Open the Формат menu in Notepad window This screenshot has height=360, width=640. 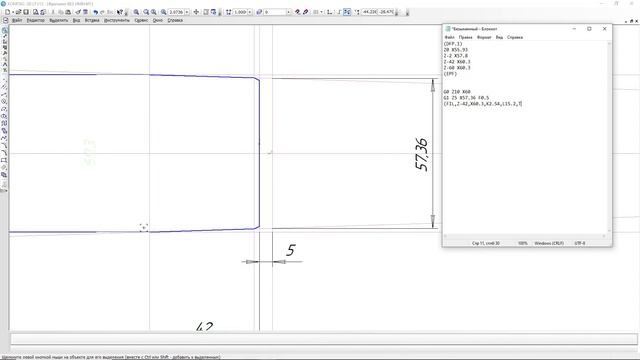pyautogui.click(x=484, y=37)
